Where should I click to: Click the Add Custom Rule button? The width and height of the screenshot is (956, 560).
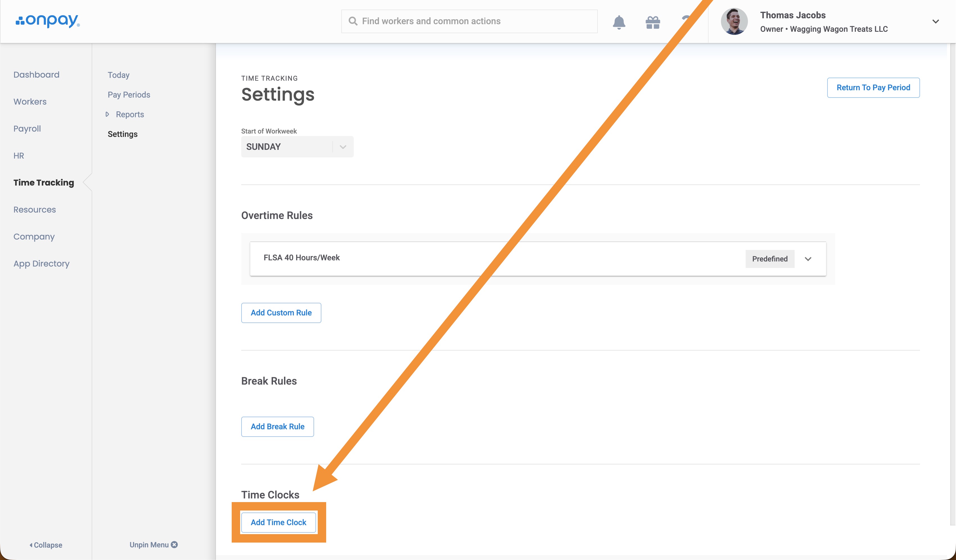[x=281, y=313]
